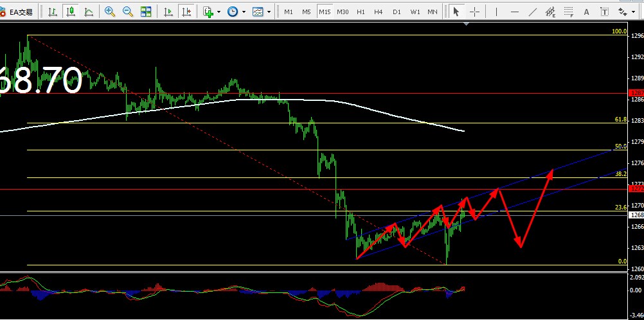Select the M5 timeframe
The image size is (644, 320).
[x=307, y=12]
